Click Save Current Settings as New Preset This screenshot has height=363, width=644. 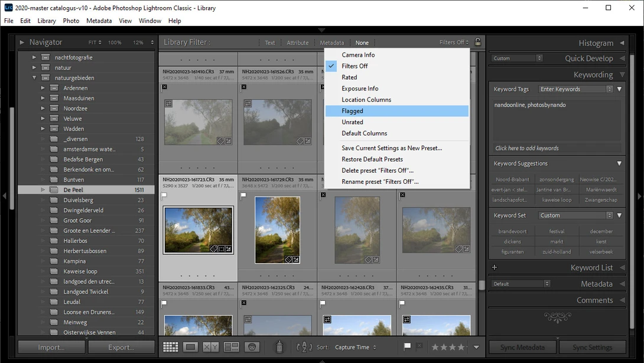point(397,148)
